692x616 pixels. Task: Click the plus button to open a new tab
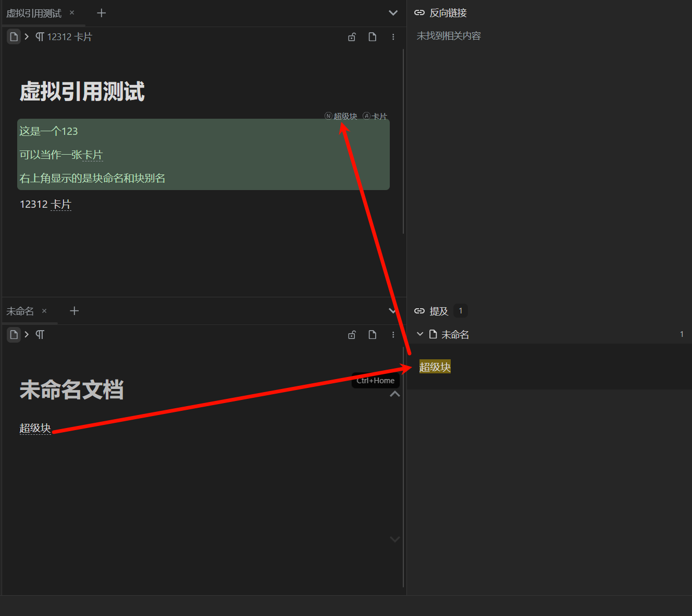tap(101, 12)
